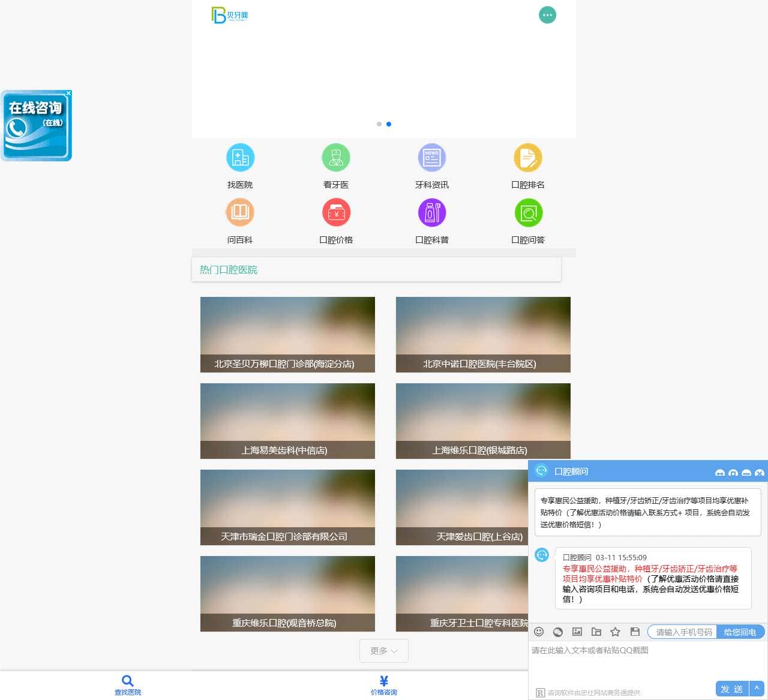
Task: Select the 口腔问答 Q&A icon
Action: click(528, 213)
